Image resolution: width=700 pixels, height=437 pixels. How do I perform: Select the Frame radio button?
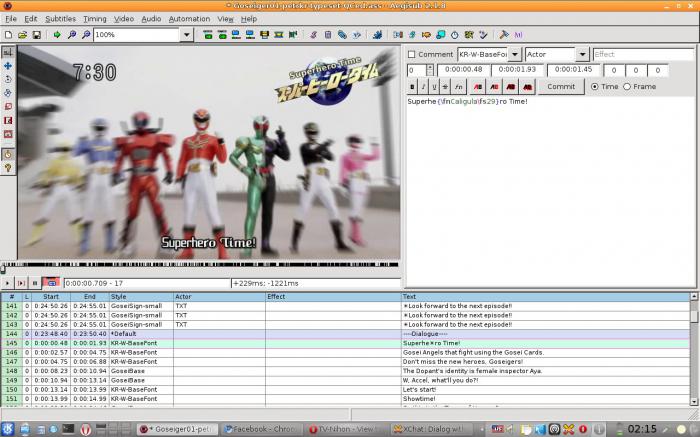(x=627, y=87)
